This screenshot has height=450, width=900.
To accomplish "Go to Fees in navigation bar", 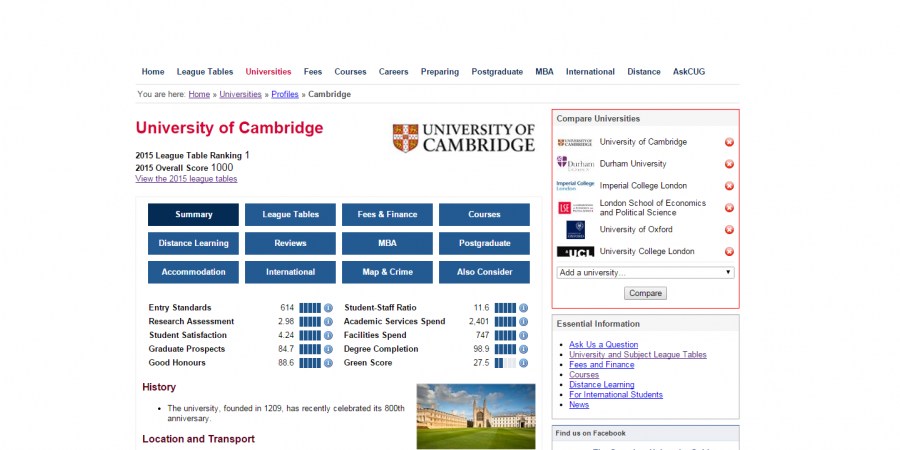I will (x=313, y=72).
